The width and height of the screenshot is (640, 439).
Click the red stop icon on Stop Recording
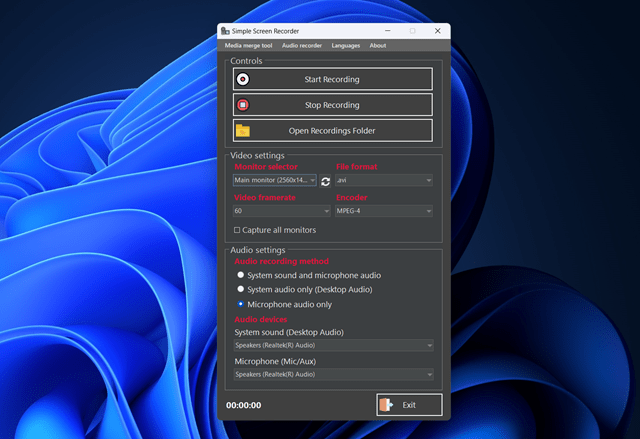243,105
